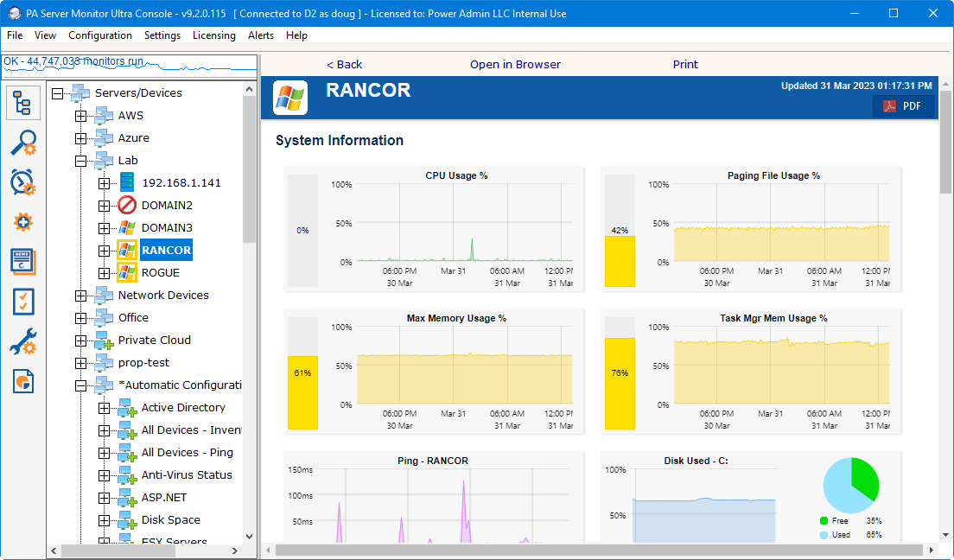Collapse the Lab group node
954x560 pixels.
(81, 161)
